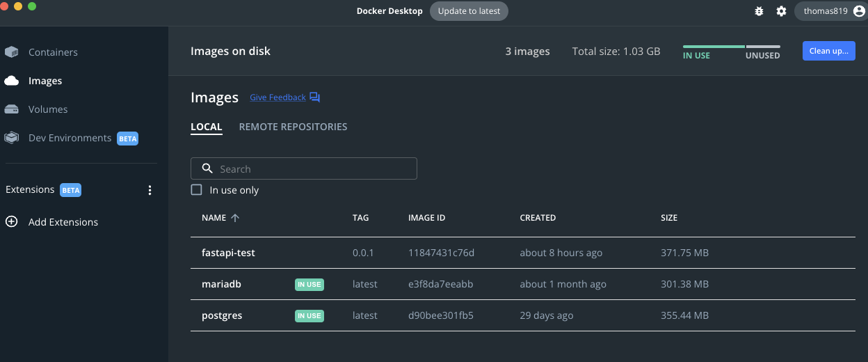
Task: Open the Containers sidebar icon
Action: click(x=11, y=52)
